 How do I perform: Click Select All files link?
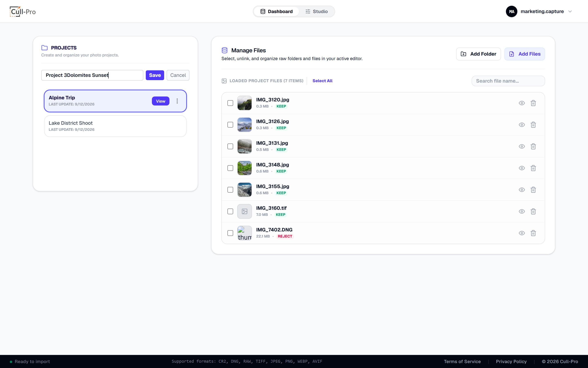[322, 81]
